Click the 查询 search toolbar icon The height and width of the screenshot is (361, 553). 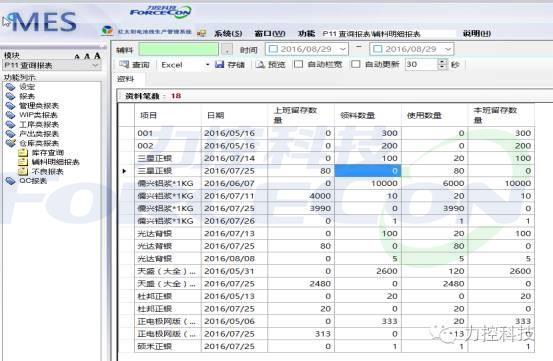124,65
